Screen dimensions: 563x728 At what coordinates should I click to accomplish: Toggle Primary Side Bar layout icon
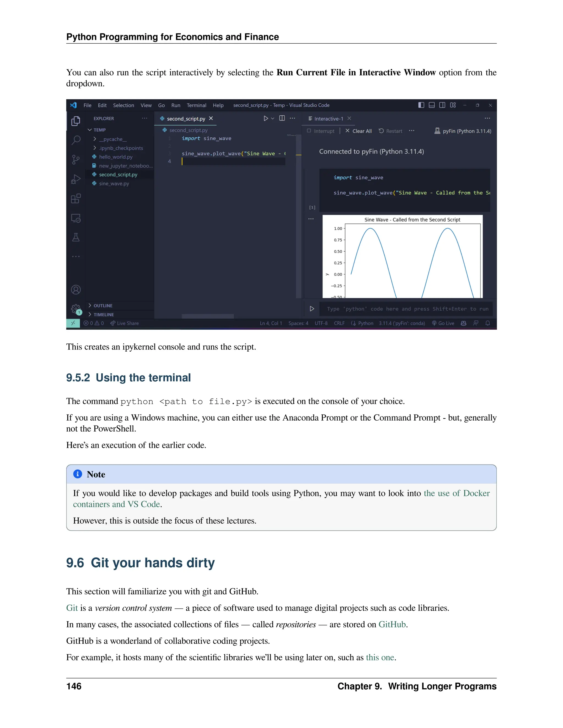tap(421, 105)
